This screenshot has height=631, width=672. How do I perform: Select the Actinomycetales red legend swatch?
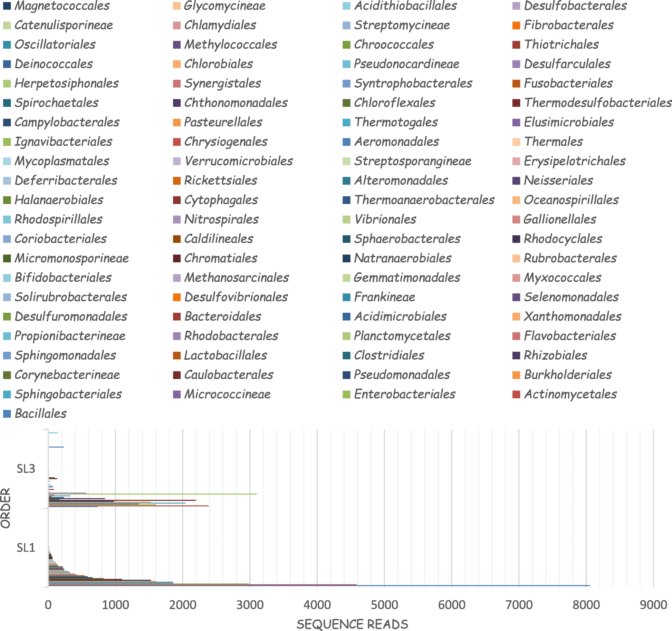click(516, 394)
